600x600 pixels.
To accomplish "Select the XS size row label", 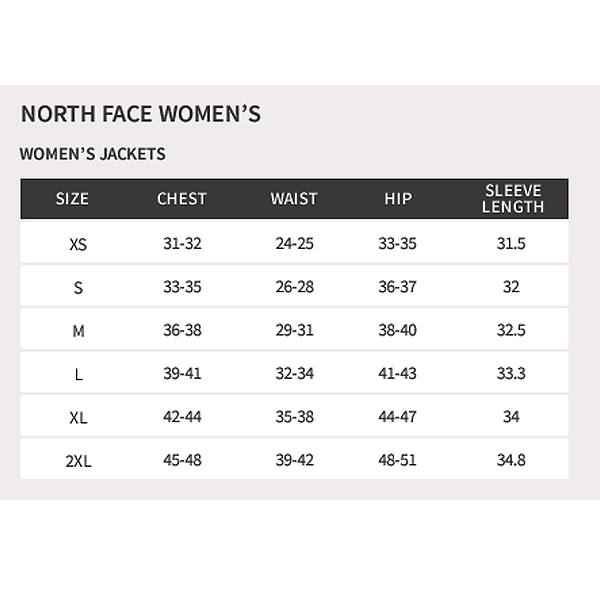I will tap(78, 244).
